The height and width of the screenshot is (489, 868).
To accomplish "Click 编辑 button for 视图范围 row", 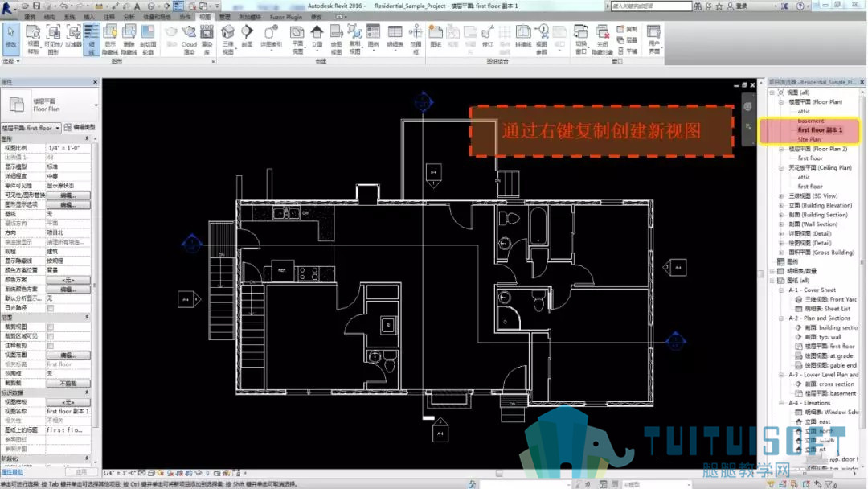I will coord(68,355).
